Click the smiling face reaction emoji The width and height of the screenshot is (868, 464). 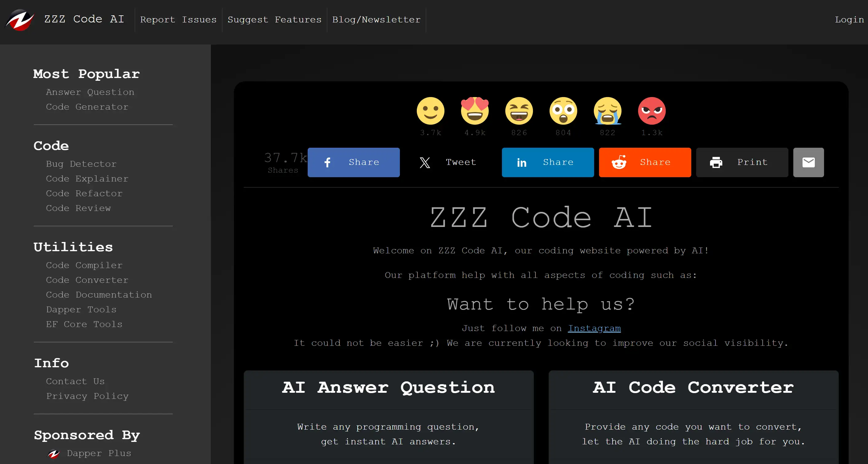tap(430, 111)
